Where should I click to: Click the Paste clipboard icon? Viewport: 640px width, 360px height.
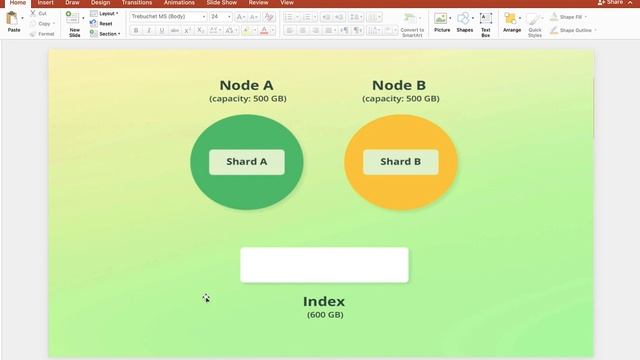point(12,18)
